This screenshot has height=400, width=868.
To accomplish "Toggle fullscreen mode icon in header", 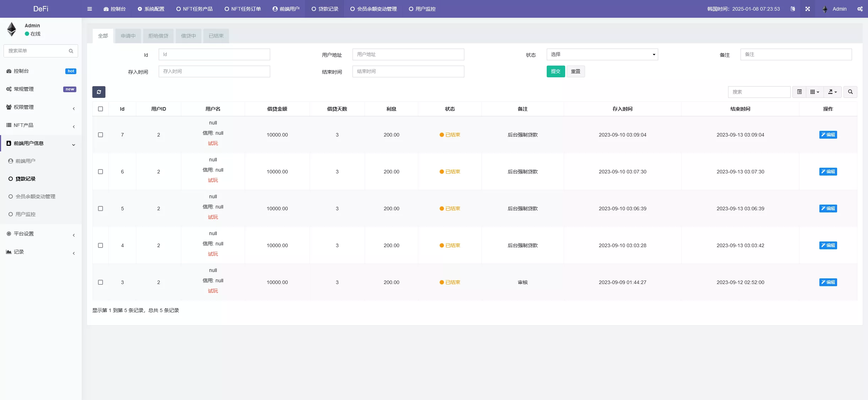I will (808, 9).
